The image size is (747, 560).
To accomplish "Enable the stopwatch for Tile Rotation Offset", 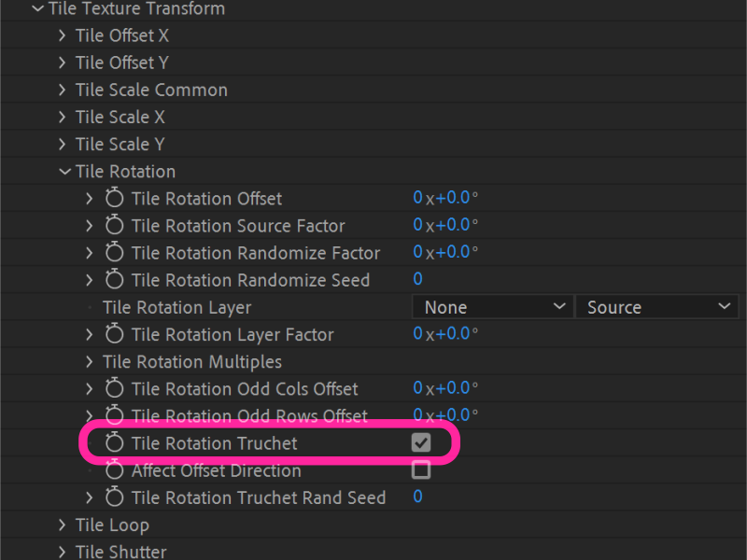I will (114, 198).
